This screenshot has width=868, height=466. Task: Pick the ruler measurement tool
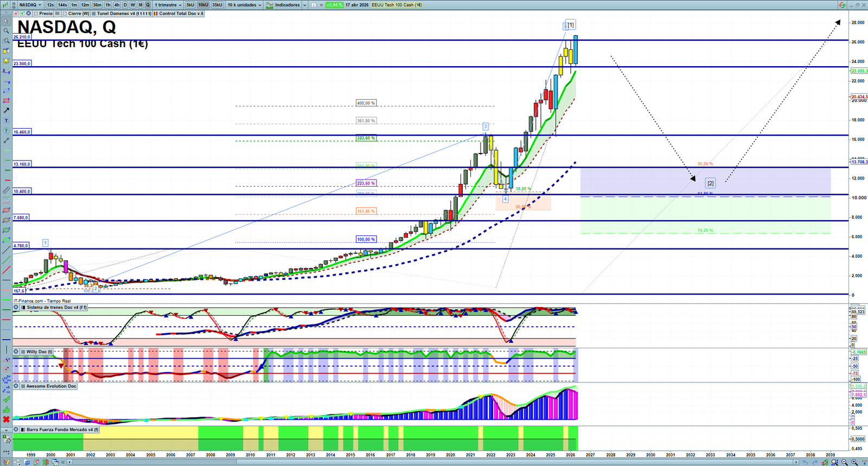click(6, 190)
